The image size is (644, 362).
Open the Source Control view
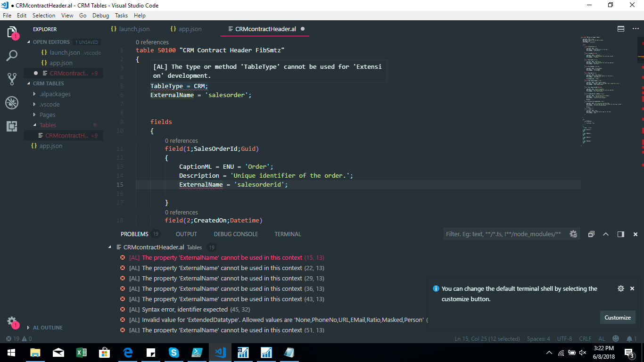tap(11, 79)
